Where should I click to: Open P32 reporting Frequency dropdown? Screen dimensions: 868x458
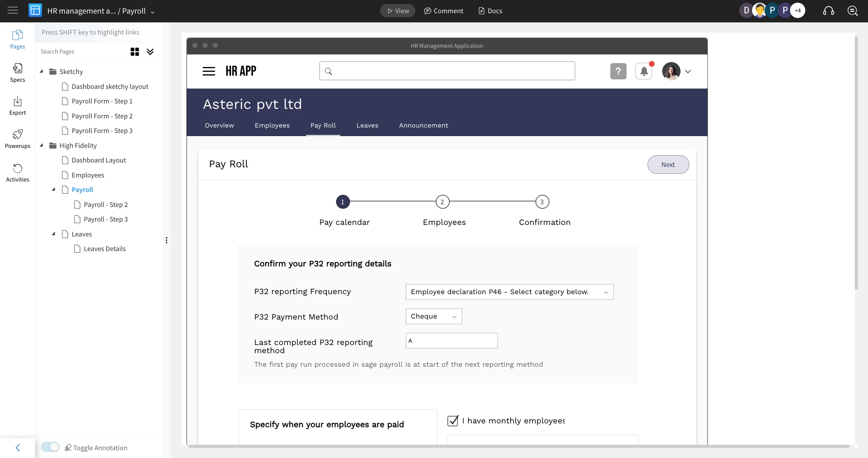tap(509, 292)
